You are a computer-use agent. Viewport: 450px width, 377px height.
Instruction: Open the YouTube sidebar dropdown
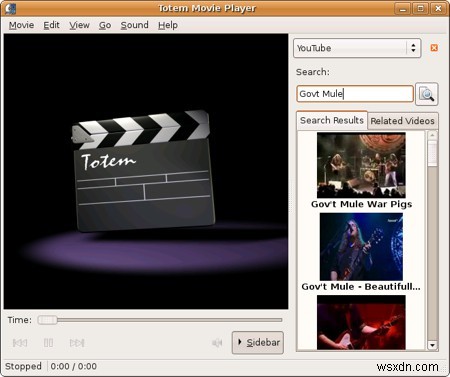pyautogui.click(x=357, y=48)
